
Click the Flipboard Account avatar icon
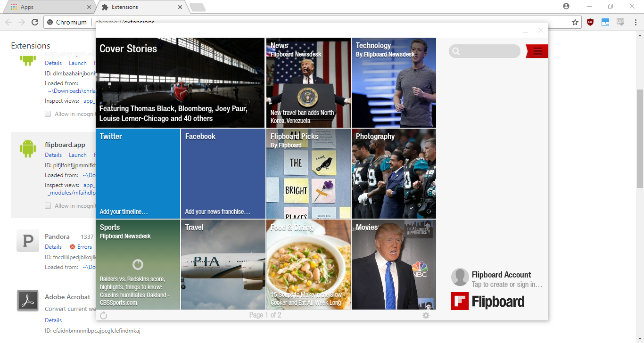[460, 278]
